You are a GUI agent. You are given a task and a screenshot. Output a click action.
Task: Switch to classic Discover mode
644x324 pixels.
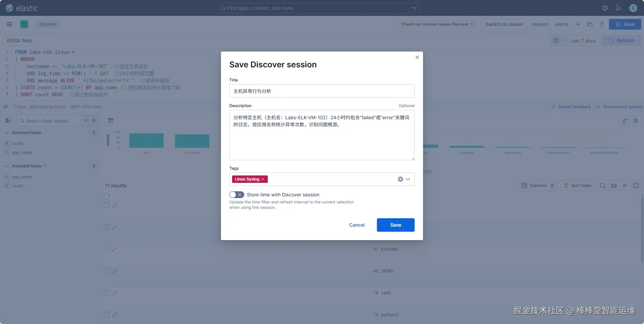pos(504,24)
